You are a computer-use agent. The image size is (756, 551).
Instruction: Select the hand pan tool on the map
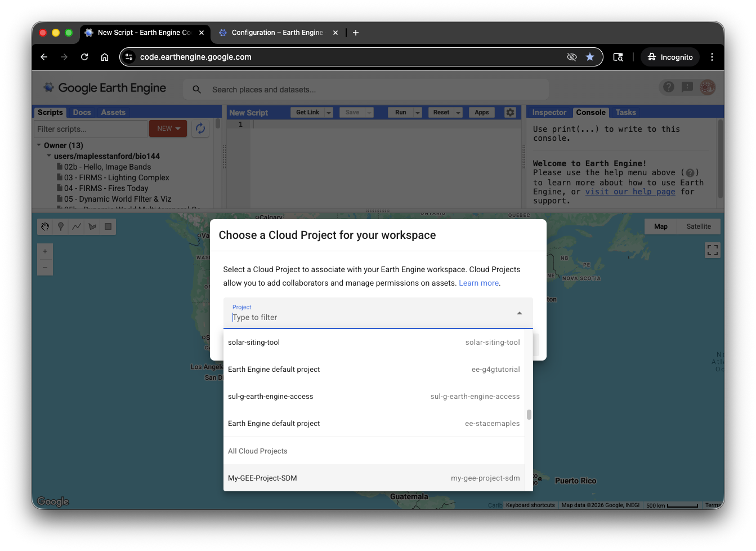pyautogui.click(x=45, y=226)
